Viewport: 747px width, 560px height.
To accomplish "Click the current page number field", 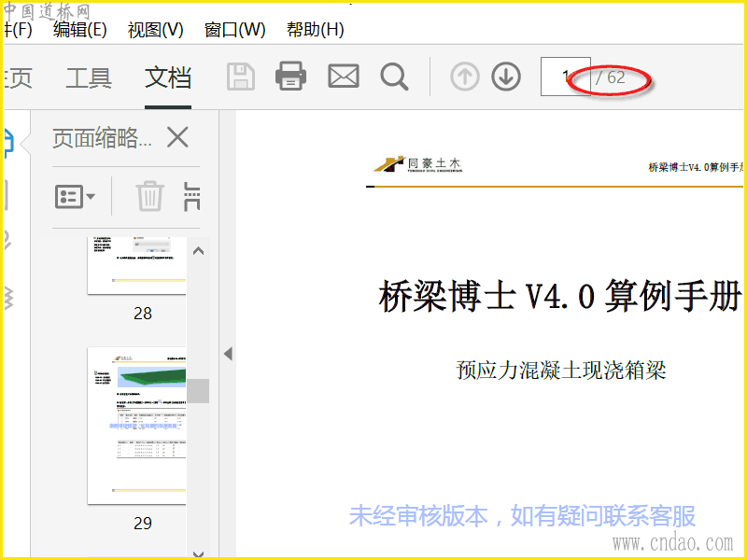I will [566, 77].
